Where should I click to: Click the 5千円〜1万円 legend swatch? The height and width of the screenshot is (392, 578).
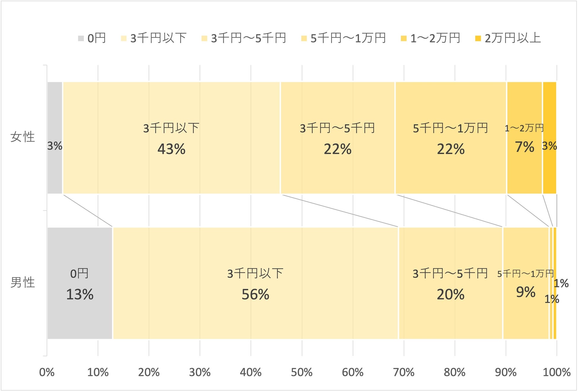pyautogui.click(x=304, y=39)
